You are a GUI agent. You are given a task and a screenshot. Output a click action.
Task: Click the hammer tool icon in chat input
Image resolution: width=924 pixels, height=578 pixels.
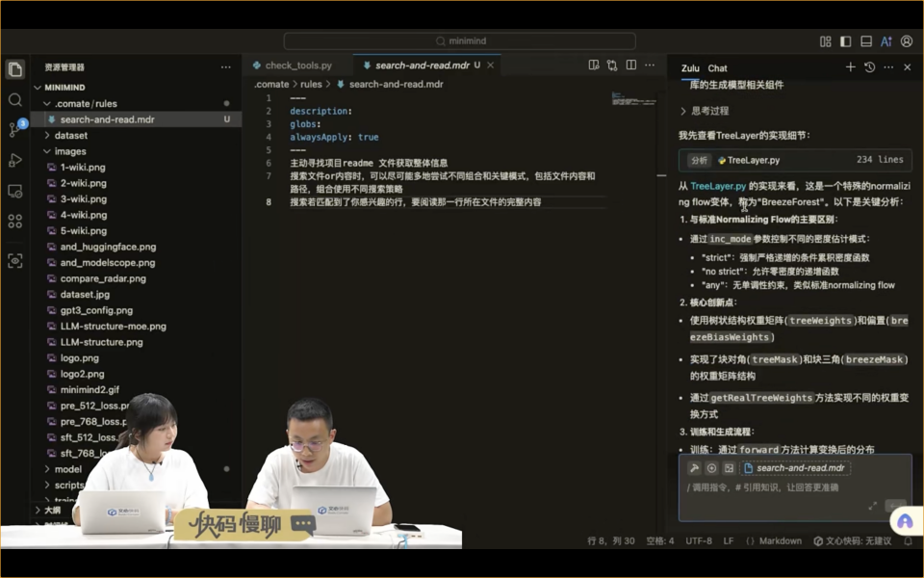click(x=694, y=468)
